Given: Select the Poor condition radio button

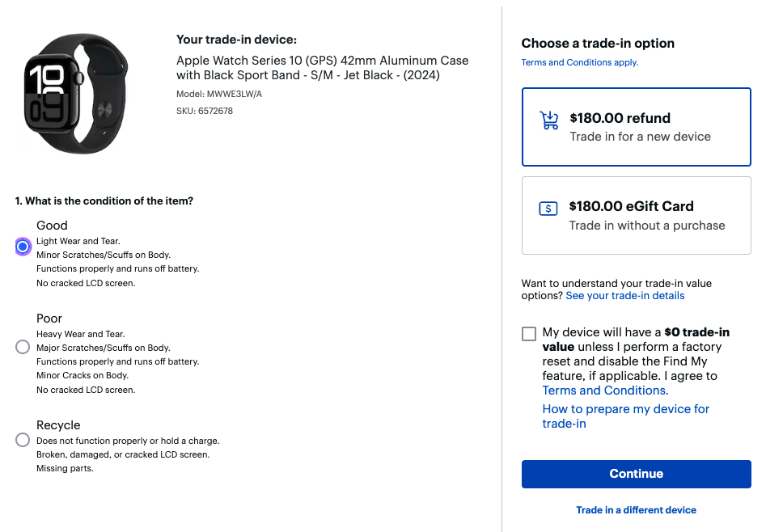Looking at the screenshot, I should coord(23,347).
